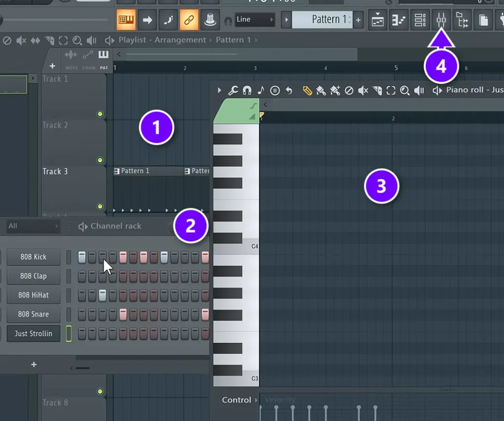Choose Zoom tool in Playlist toolbar
The height and width of the screenshot is (421, 504).
pos(77,40)
